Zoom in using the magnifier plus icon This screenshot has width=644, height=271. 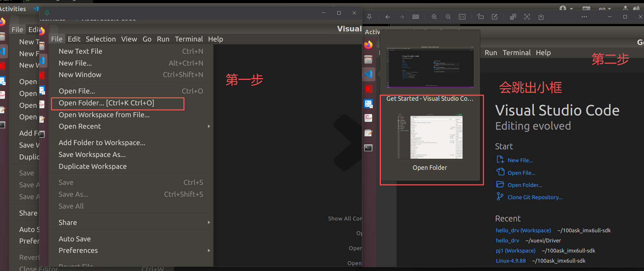[434, 17]
